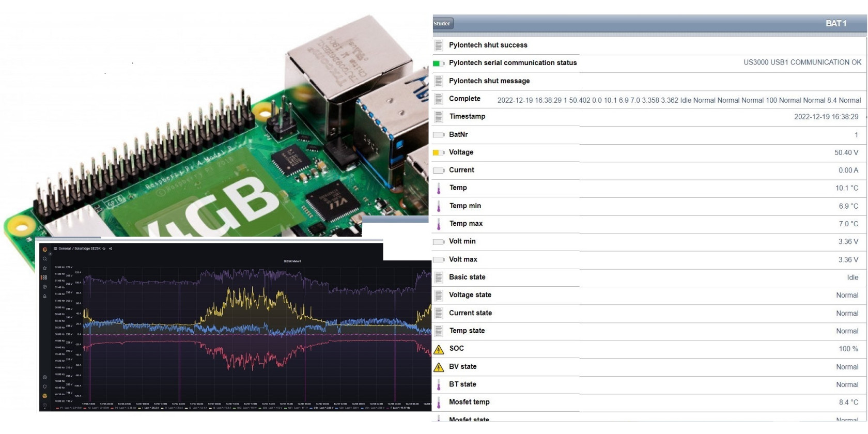Select the SOC value 100 %

[848, 349]
